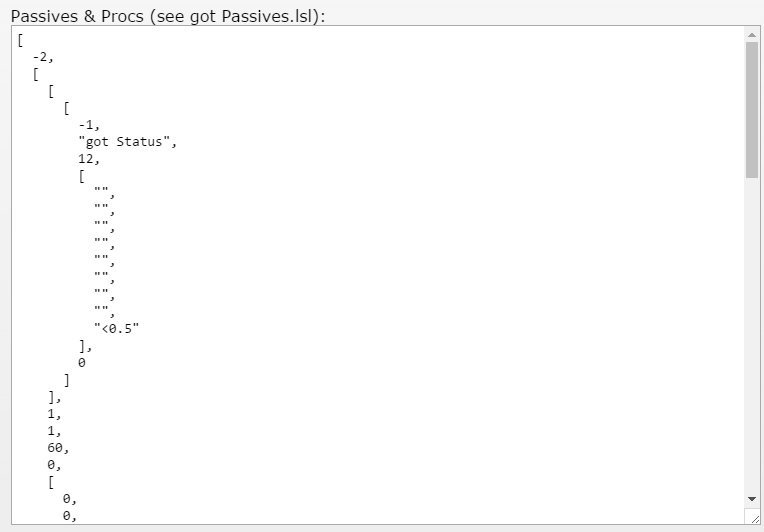Click the "got Status" string in the editor
The width and height of the screenshot is (764, 532).
coord(127,141)
